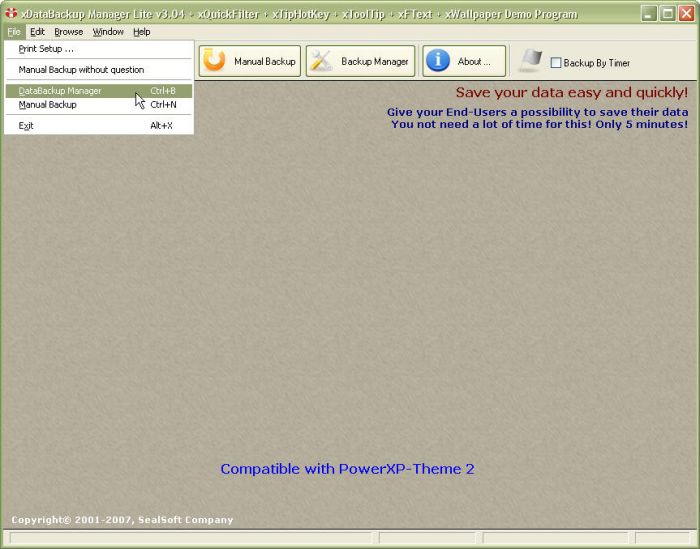
Task: Open the Help menu
Action: tap(142, 32)
